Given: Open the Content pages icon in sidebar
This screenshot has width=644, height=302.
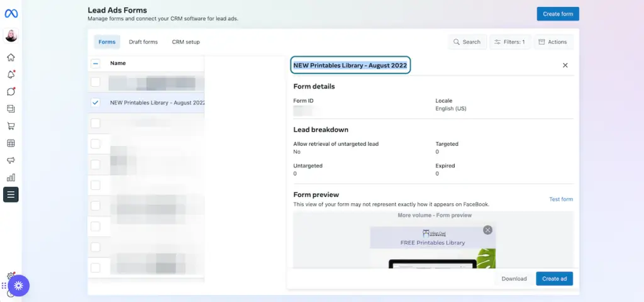Looking at the screenshot, I should point(11,109).
